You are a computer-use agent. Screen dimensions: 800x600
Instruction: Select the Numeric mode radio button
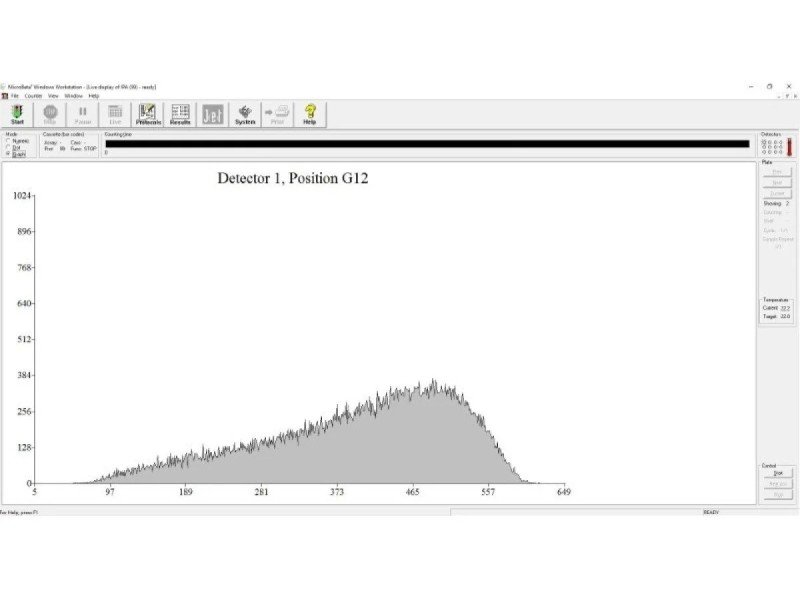pyautogui.click(x=8, y=141)
